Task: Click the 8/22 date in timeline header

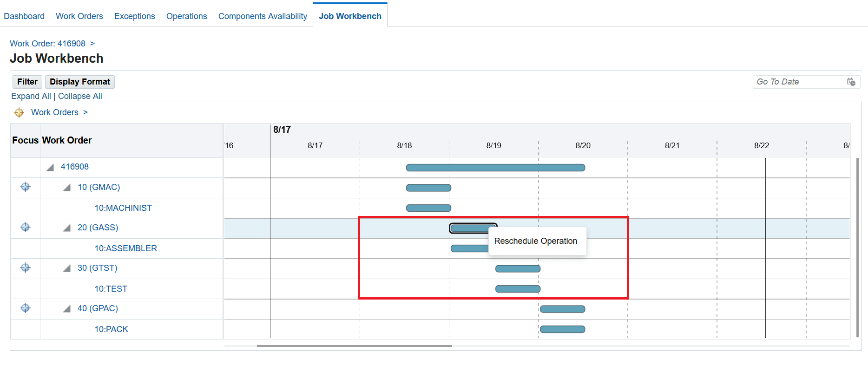Action: (x=761, y=145)
